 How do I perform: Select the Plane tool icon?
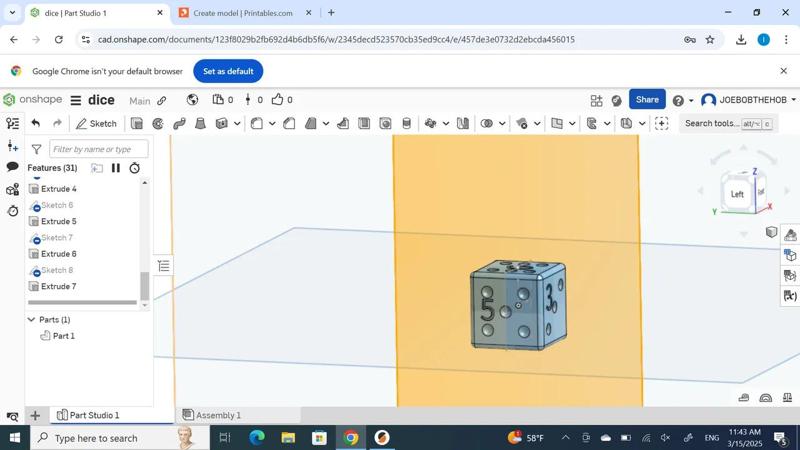click(557, 123)
